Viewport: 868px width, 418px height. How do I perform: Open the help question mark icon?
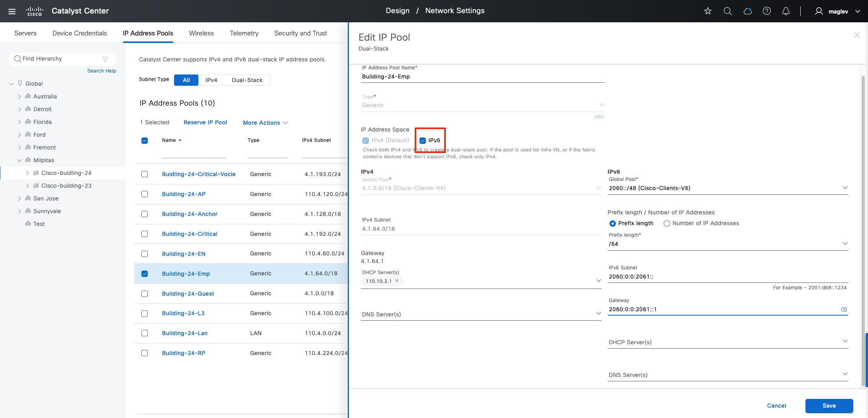coord(766,11)
